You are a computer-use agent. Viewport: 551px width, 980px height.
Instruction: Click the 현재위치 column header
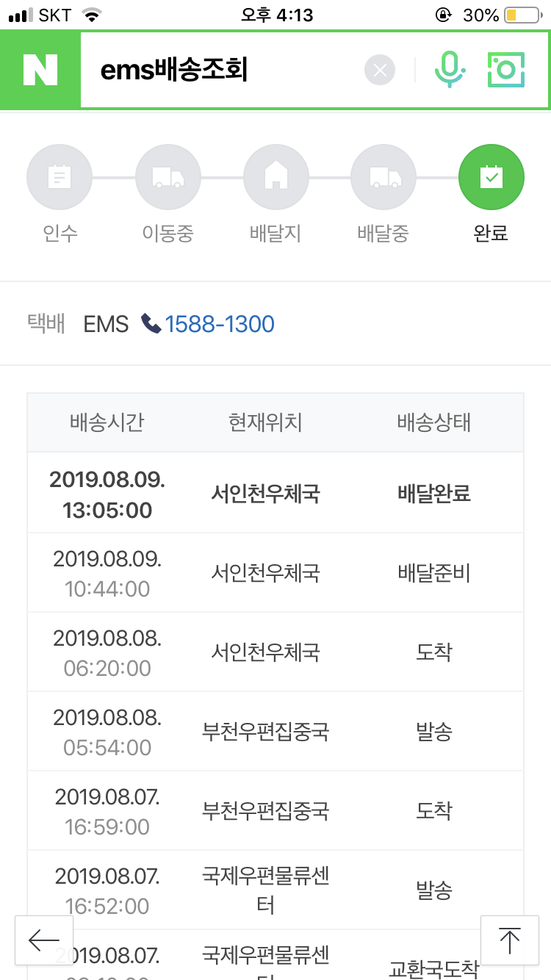tap(265, 422)
